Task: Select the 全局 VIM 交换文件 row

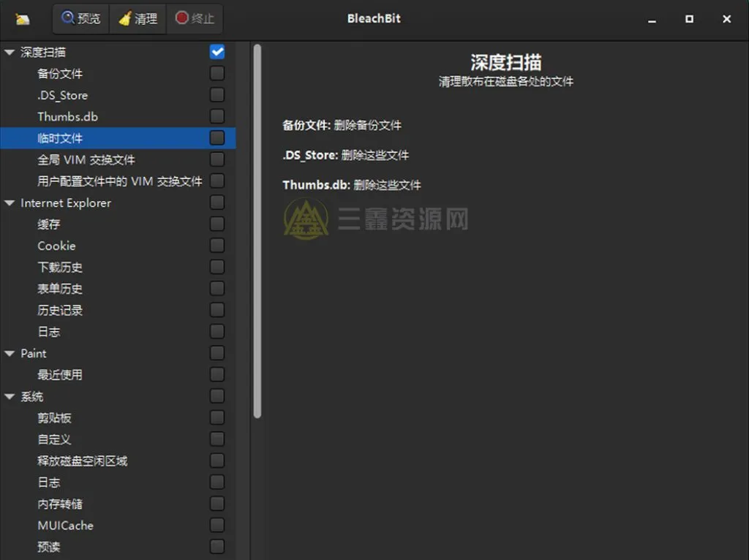Action: 118,159
